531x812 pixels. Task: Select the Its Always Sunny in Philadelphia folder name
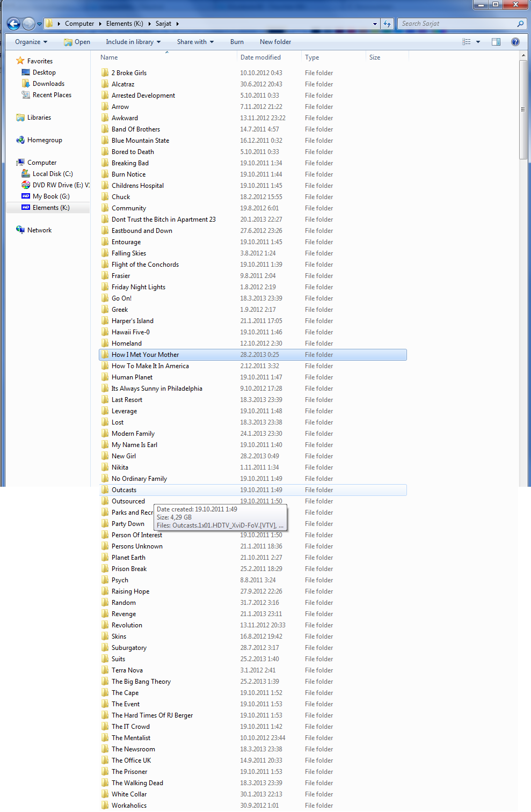tap(157, 388)
